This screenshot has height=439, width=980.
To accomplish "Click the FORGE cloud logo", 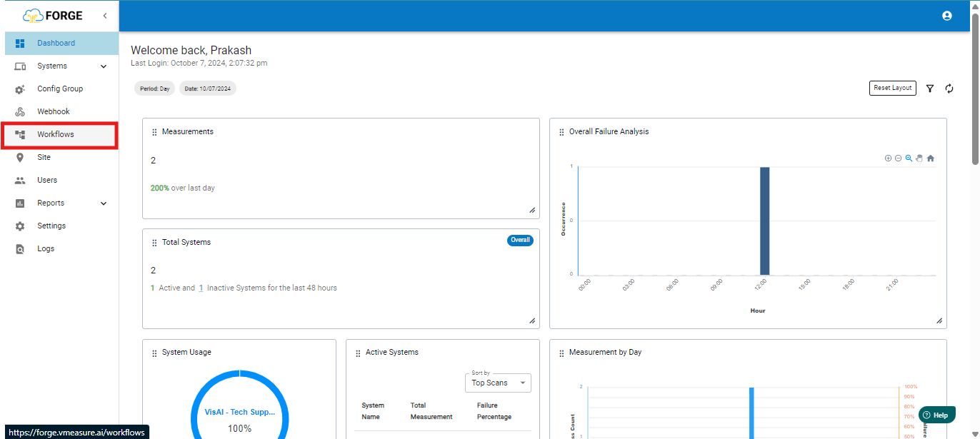I will coord(53,15).
